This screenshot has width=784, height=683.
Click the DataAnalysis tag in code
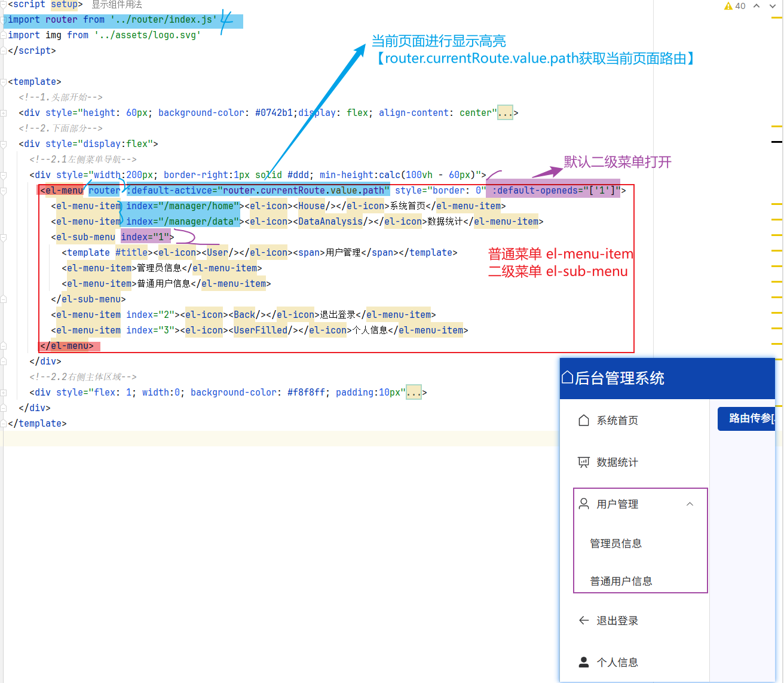click(330, 222)
